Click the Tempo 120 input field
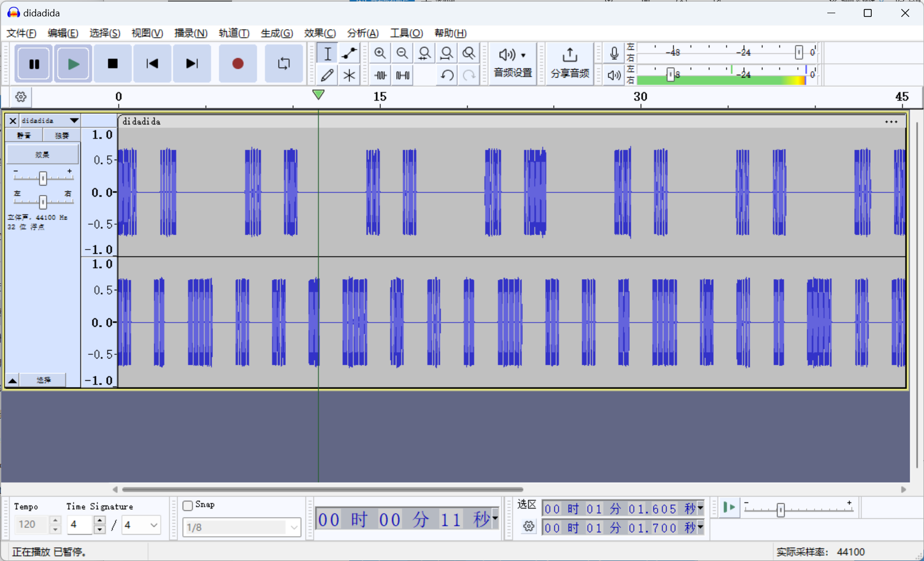 click(x=32, y=525)
